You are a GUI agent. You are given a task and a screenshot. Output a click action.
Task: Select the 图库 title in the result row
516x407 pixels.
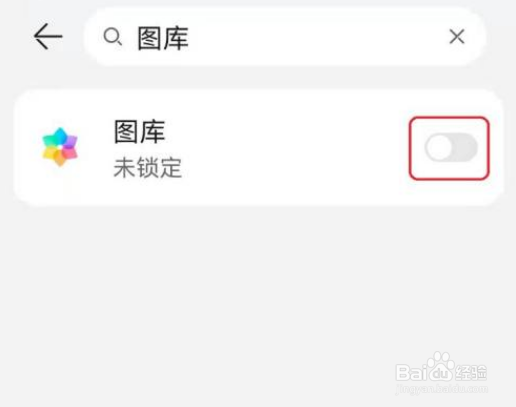tap(139, 132)
